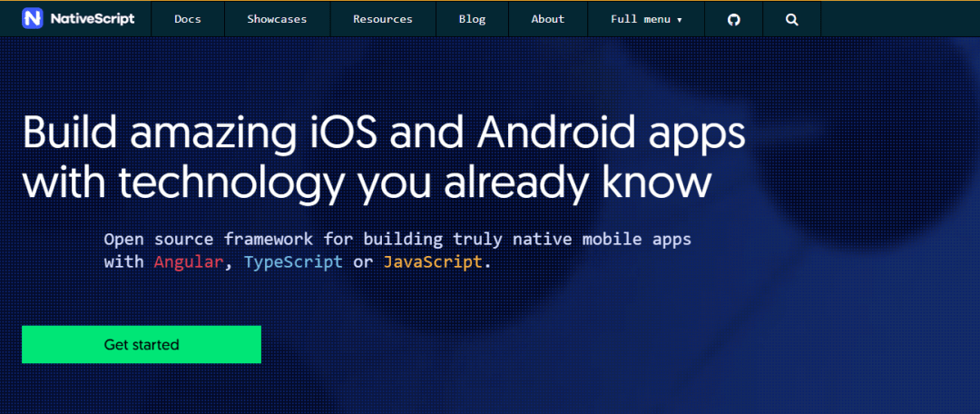Viewport: 980px width, 414px height.
Task: Click the Get started button
Action: point(142,345)
